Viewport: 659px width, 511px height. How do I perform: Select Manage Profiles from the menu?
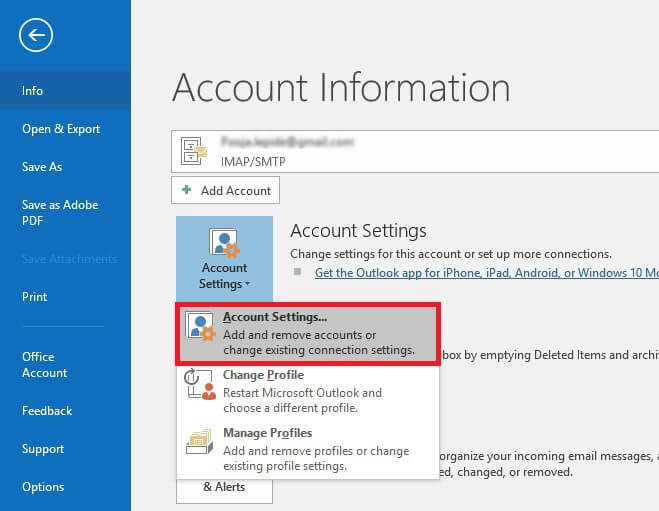(x=308, y=449)
